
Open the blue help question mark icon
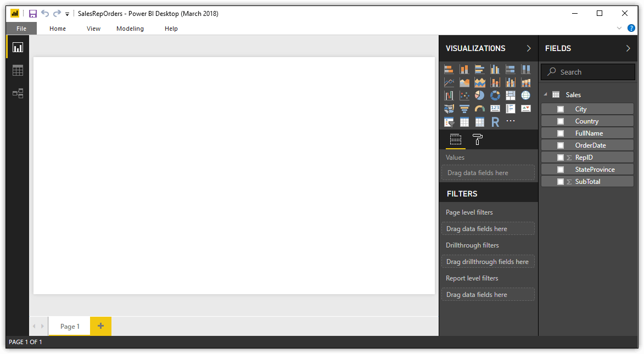pyautogui.click(x=631, y=29)
